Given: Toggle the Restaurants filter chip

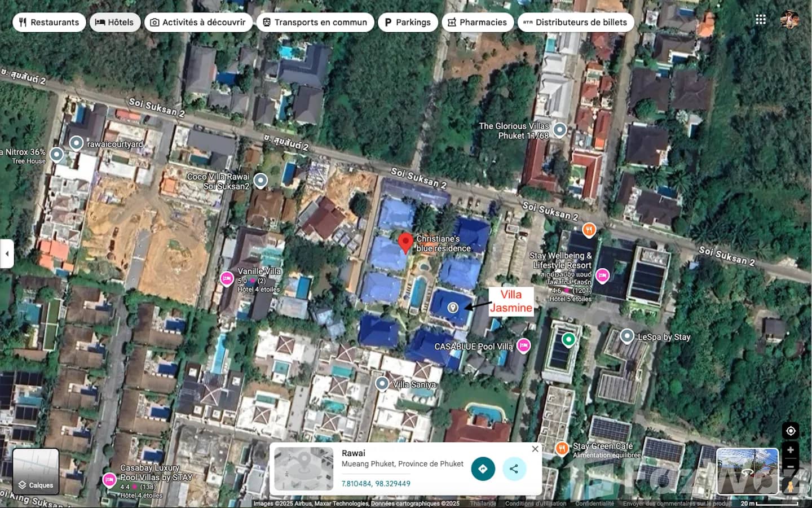Looking at the screenshot, I should tap(49, 22).
